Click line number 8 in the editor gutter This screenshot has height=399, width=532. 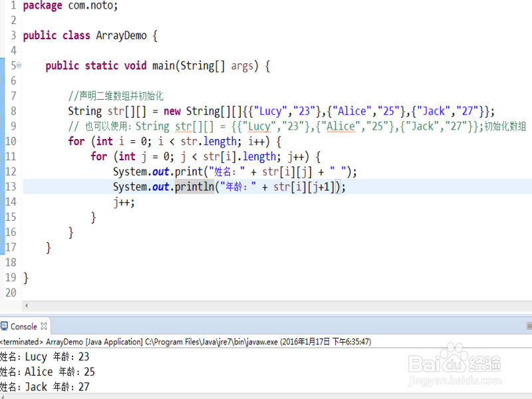(x=12, y=110)
